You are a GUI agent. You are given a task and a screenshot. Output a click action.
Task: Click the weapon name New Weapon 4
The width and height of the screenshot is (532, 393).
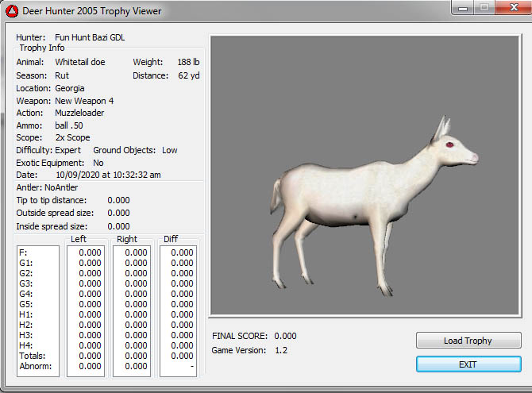(84, 101)
